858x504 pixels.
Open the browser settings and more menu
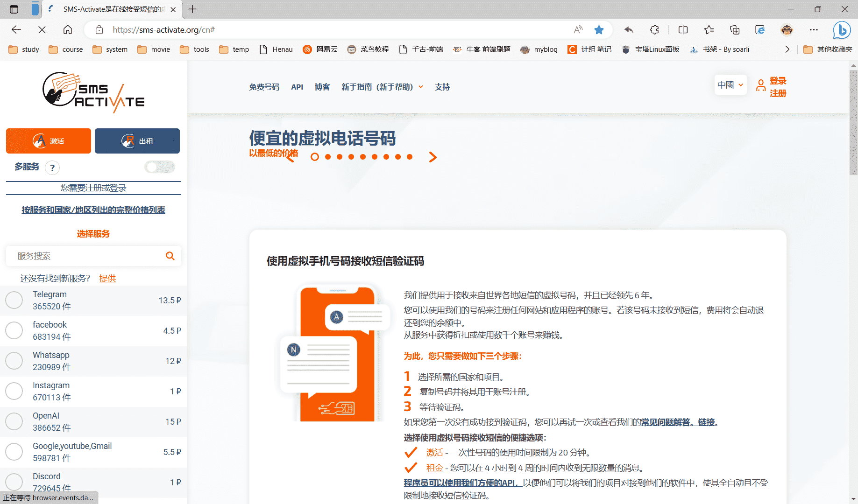(x=814, y=30)
